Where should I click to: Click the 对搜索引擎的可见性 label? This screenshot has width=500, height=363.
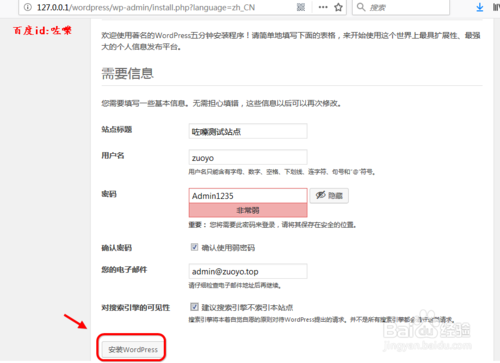(136, 308)
